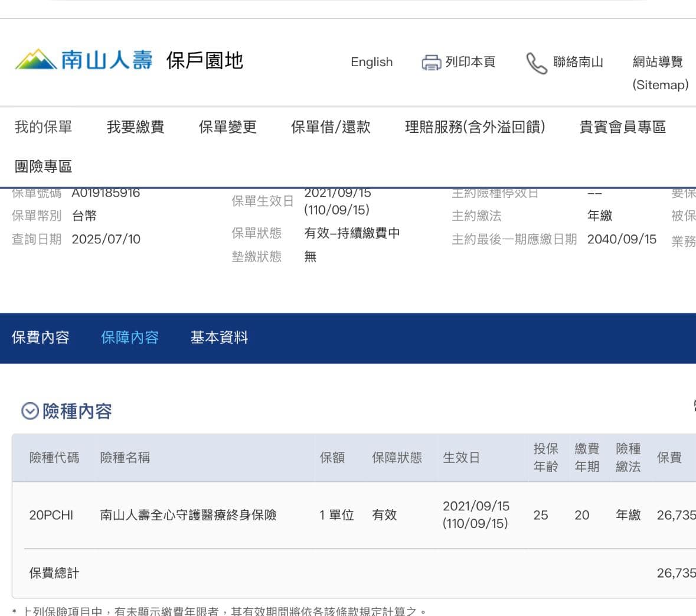Click 主約繳法 value 年繳
Viewport: 696px width, 616px height.
pos(600,216)
